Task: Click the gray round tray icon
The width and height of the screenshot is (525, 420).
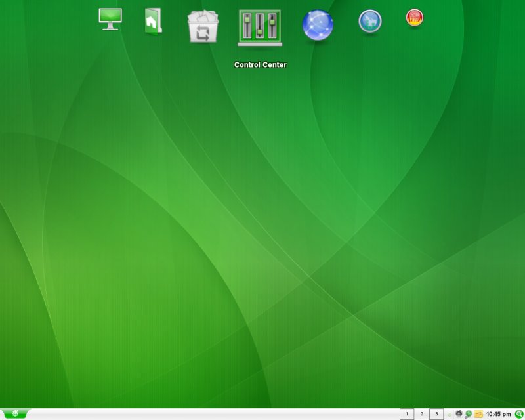Action: [459, 413]
